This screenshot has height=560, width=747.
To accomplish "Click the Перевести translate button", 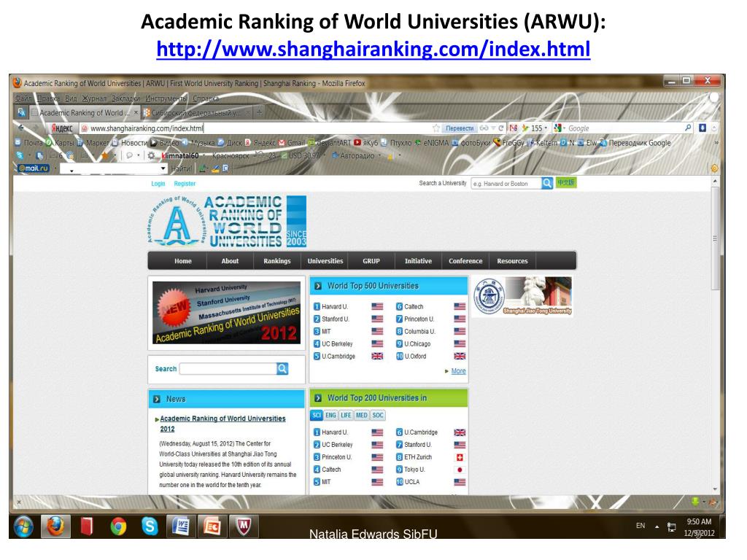I will coord(460,128).
